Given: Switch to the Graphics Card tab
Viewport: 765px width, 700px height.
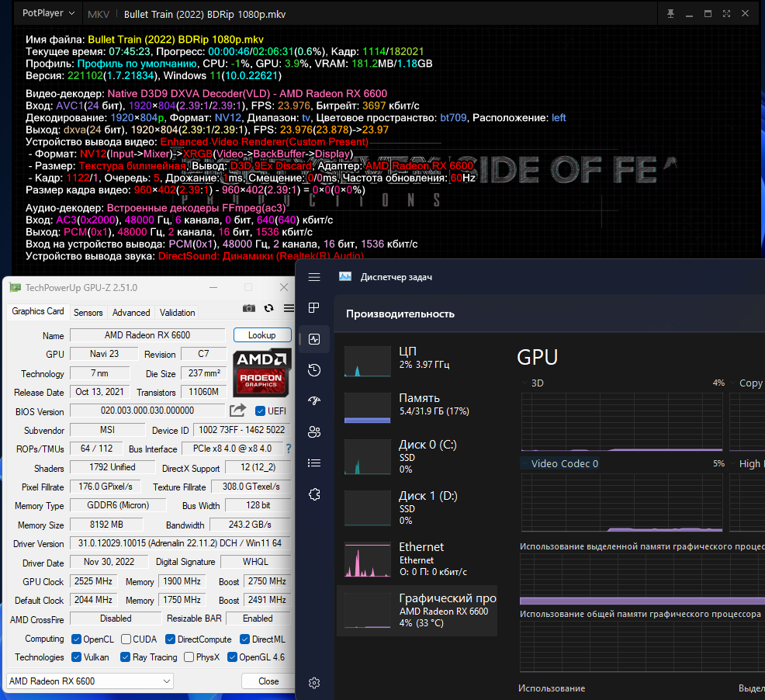Looking at the screenshot, I should click(37, 311).
